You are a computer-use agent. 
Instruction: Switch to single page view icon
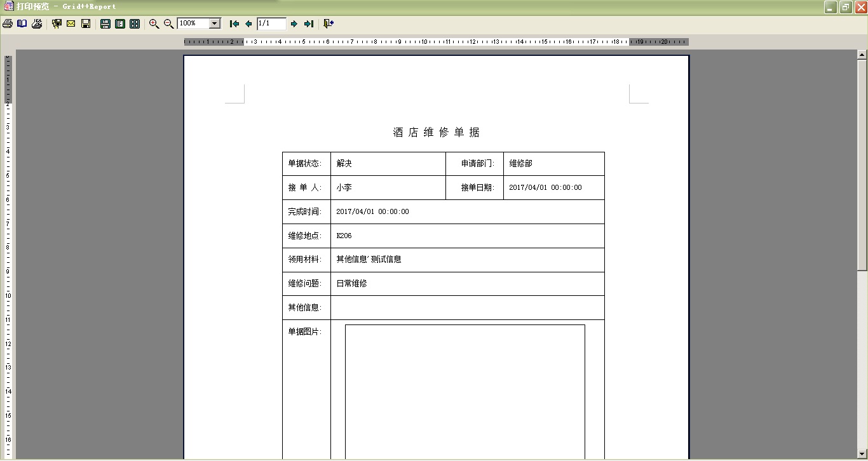pos(120,23)
